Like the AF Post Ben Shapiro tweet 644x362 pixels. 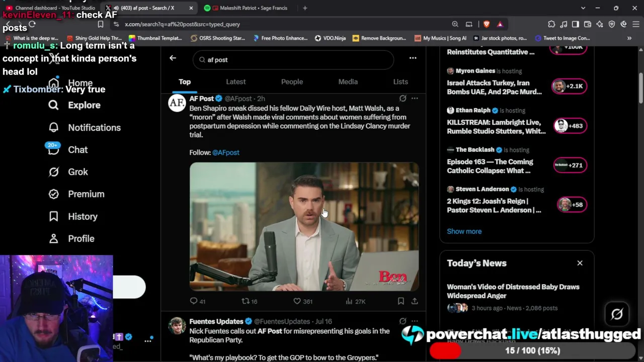303,301
